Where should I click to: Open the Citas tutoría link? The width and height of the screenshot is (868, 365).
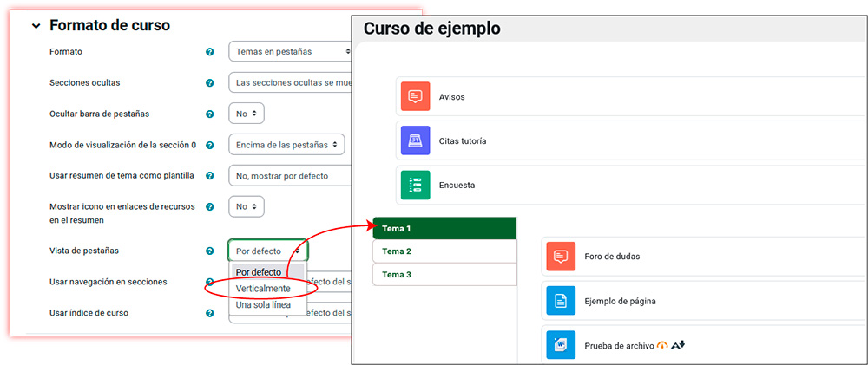coord(463,141)
